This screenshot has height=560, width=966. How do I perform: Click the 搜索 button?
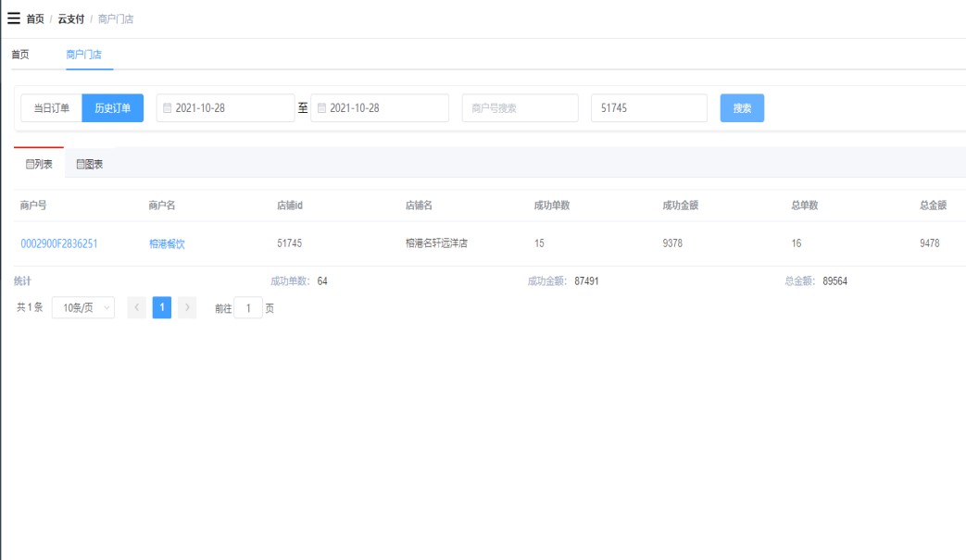point(742,108)
